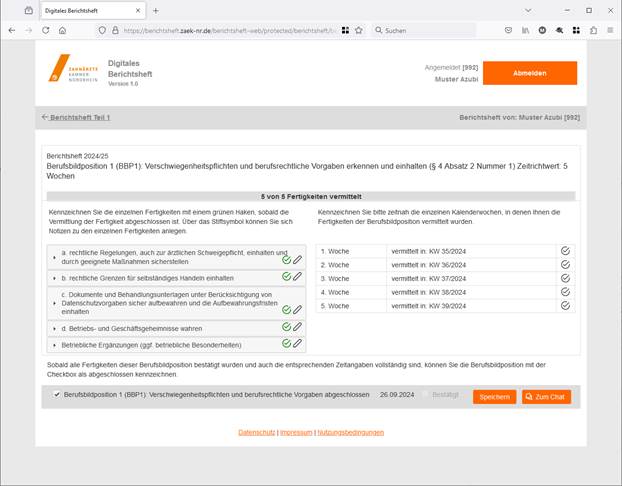Select vermittelt in: KW 36/2024 cell
Screen dimensions: 622x486
471,265
